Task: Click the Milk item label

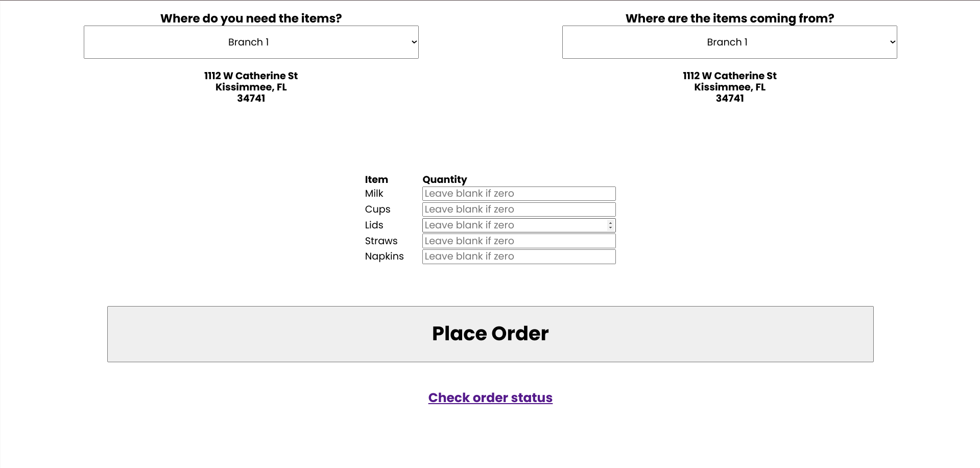Action: coord(374,194)
